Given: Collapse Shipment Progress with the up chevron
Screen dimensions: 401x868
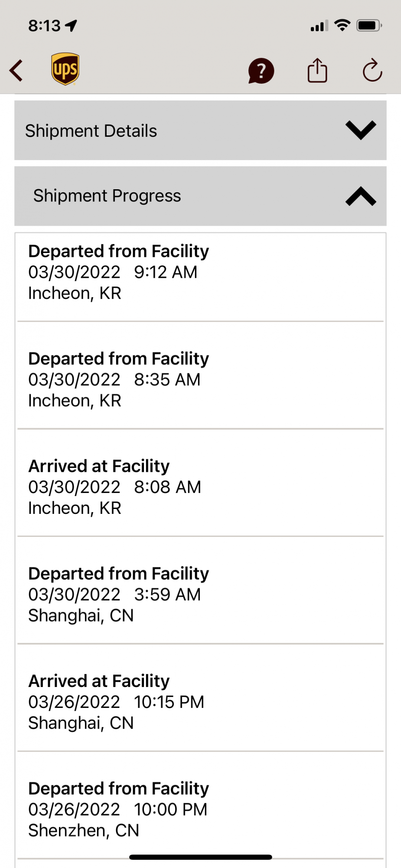Looking at the screenshot, I should [361, 196].
